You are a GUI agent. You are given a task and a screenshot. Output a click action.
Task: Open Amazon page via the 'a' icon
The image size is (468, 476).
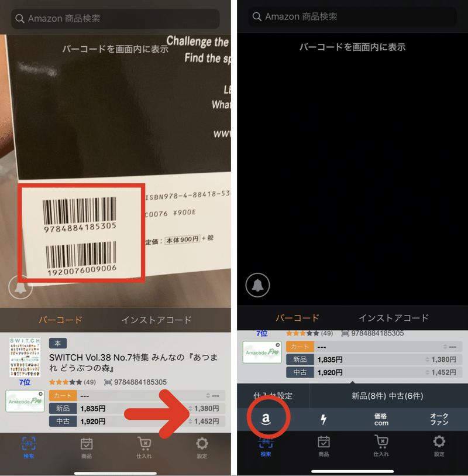[x=266, y=419]
